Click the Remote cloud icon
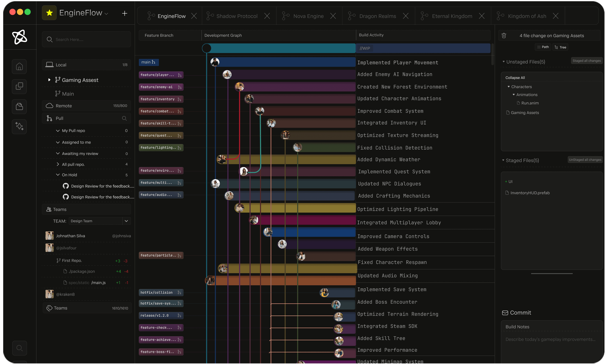This screenshot has width=606, height=364. (50, 105)
